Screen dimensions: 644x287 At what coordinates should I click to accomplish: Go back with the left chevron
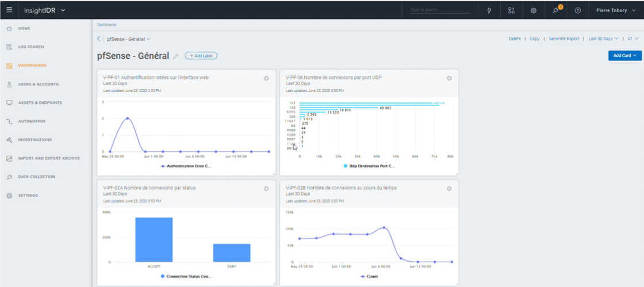click(98, 39)
